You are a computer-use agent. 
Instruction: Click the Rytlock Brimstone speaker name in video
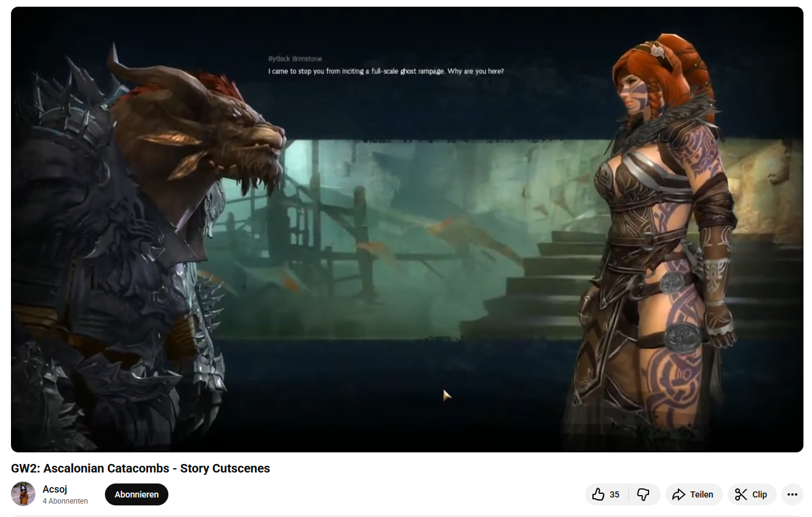point(295,59)
